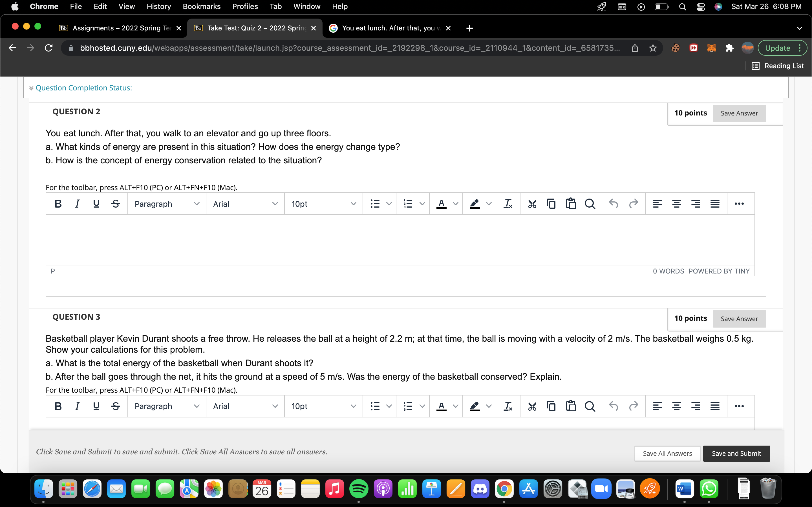Image resolution: width=812 pixels, height=507 pixels.
Task: Click Undo arrow in Question 2 editor toolbar
Action: (x=614, y=204)
